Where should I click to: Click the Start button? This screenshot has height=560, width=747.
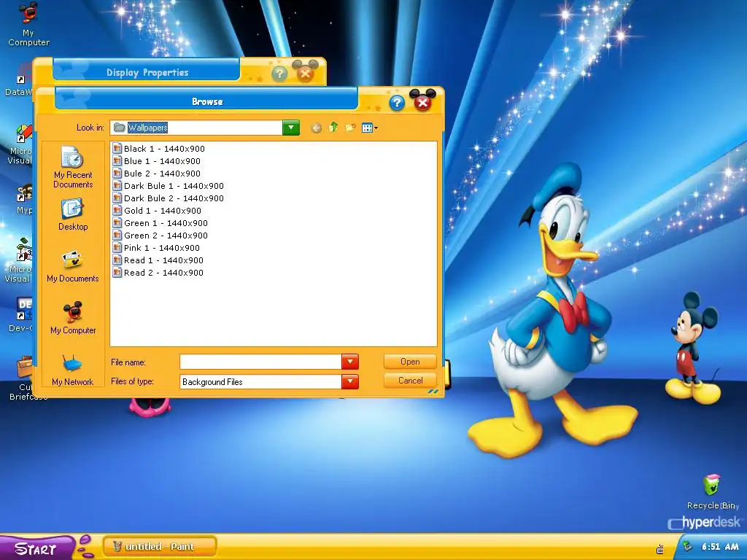[x=36, y=548]
